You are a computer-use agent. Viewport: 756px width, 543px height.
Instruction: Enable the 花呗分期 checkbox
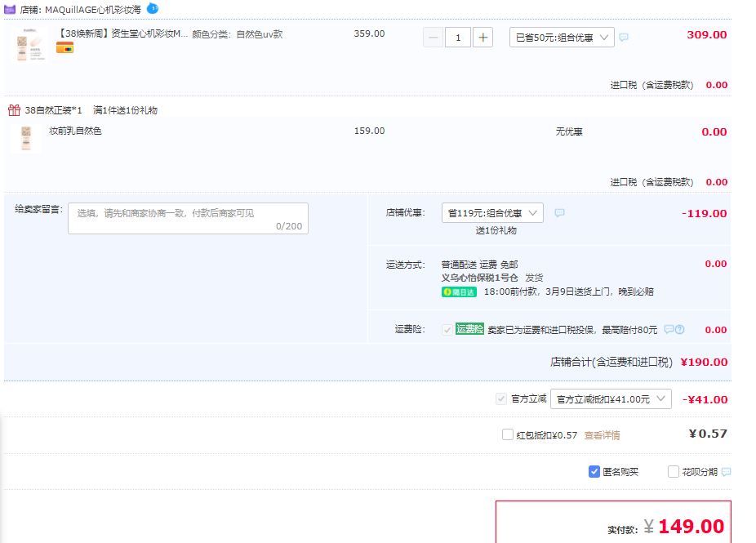pos(673,472)
